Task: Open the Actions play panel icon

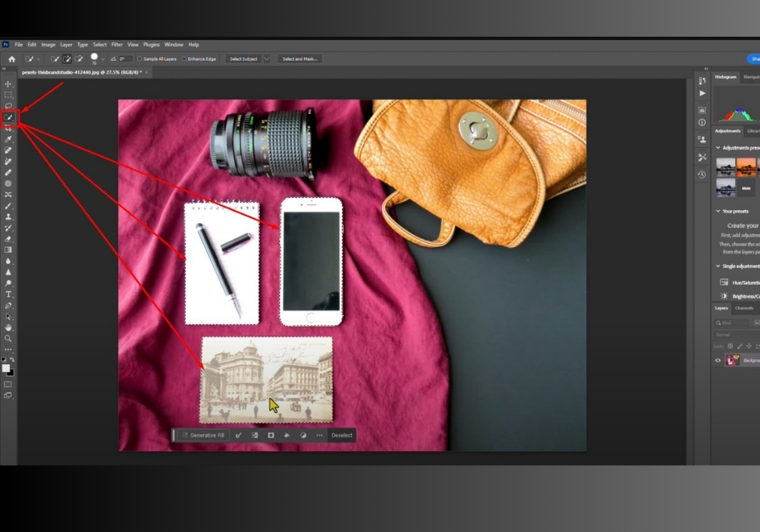Action: click(702, 93)
